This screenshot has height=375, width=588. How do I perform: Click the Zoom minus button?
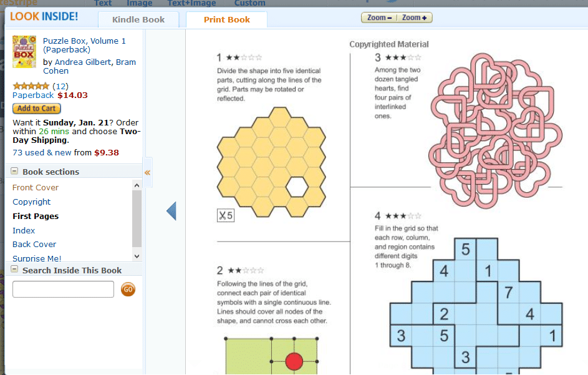[379, 17]
